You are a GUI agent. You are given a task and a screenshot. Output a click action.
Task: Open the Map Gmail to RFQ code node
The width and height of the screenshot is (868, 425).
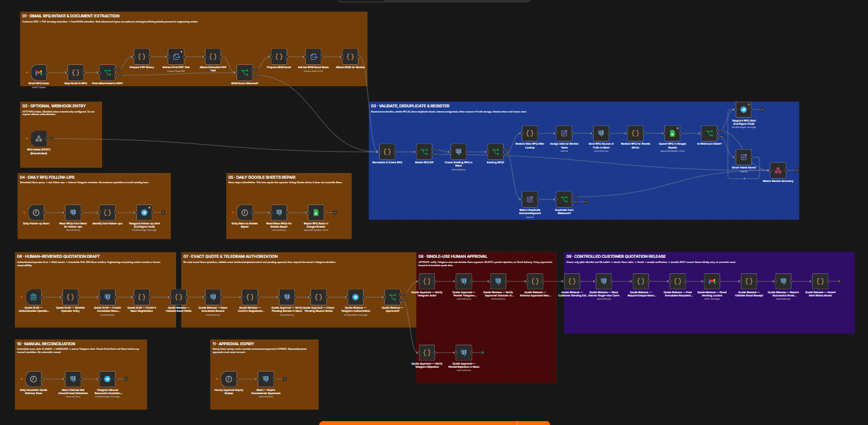pos(75,73)
